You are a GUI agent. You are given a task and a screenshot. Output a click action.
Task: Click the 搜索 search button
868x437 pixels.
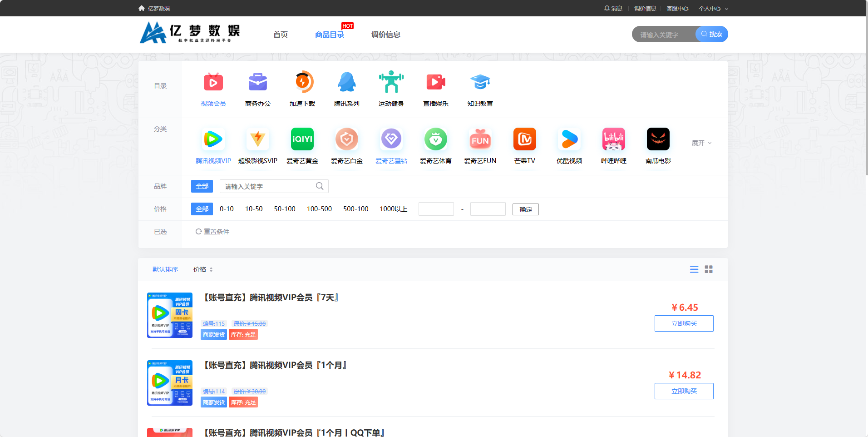click(x=711, y=34)
